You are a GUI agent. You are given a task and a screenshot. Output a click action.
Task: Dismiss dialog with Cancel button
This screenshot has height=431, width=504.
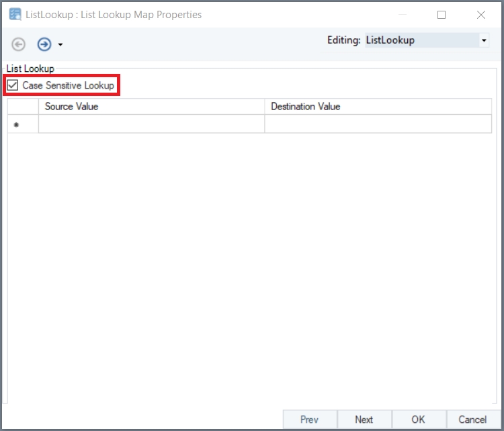(x=473, y=420)
